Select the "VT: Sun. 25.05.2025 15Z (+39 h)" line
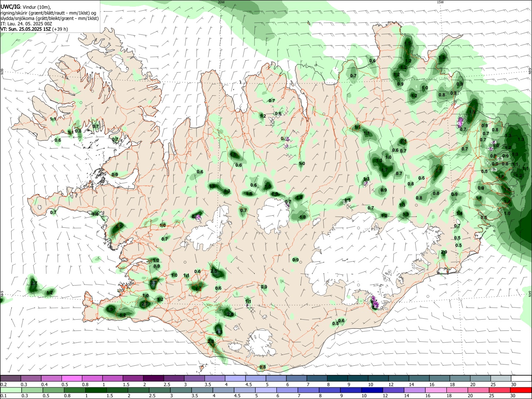Screen dimensions: 532x399 [34, 29]
